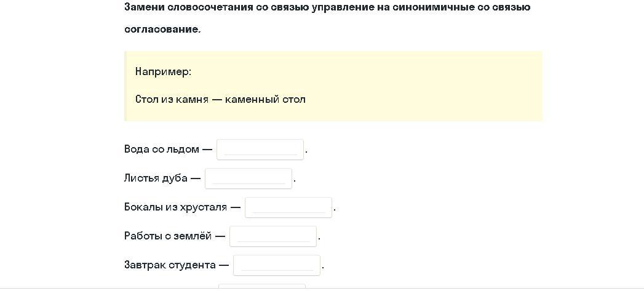Activate the answer field for 'Работы с землёй'
The image size is (644, 293).
click(x=273, y=236)
